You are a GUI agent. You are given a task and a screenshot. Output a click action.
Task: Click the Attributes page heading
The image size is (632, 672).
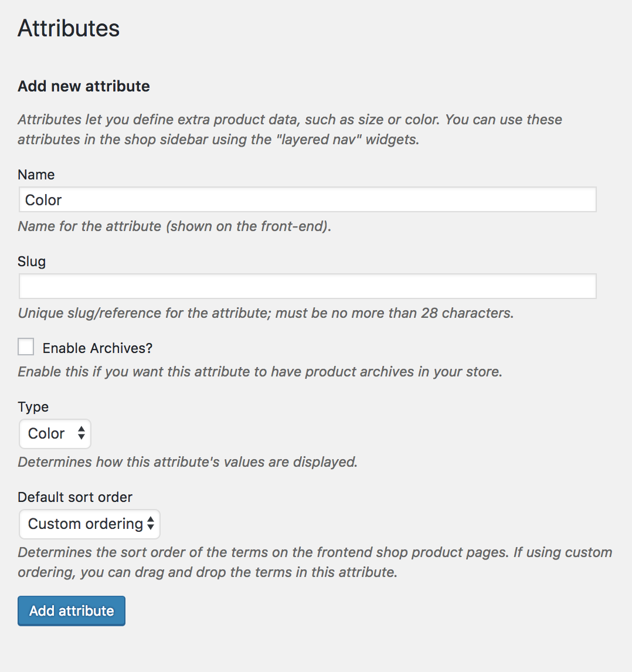[69, 28]
